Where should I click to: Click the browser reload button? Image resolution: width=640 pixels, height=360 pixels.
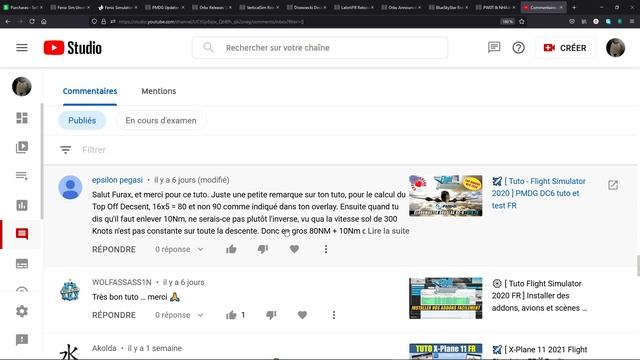32,21
